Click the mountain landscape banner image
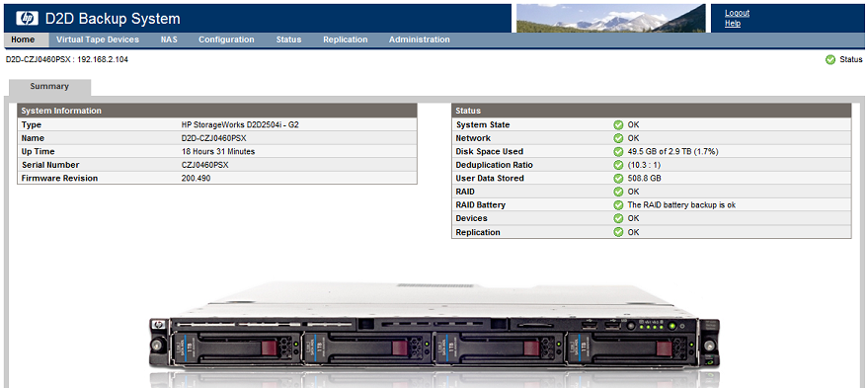868x388 pixels. 611,19
